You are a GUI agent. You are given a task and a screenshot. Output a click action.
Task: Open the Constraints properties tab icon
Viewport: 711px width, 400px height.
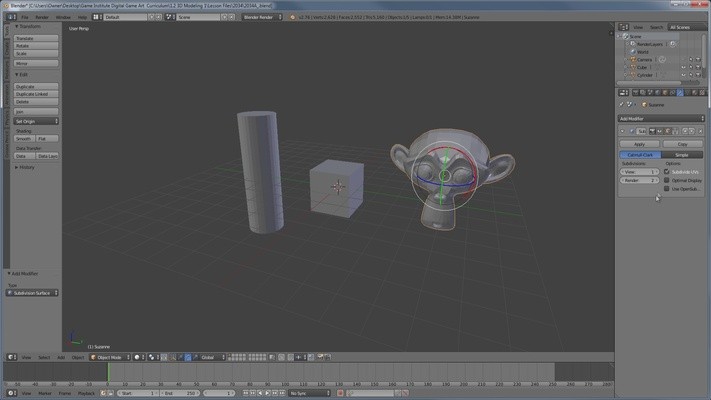click(672, 93)
